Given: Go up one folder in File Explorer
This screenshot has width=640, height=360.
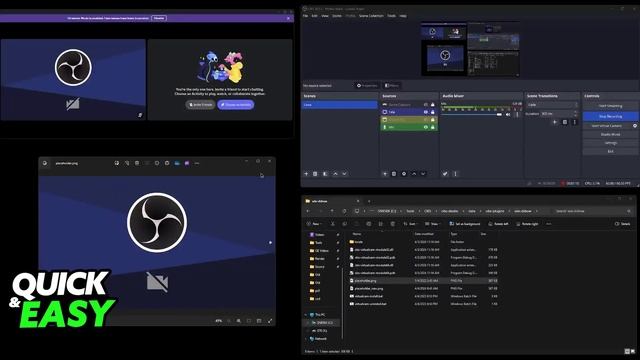Looking at the screenshot, I should pyautogui.click(x=332, y=211).
